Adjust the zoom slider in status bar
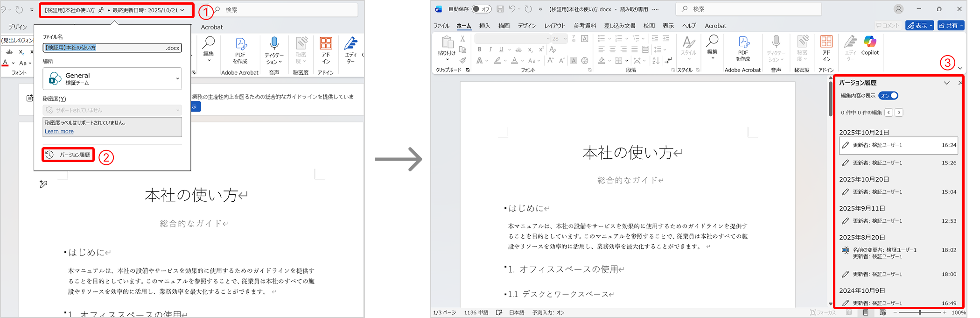This screenshot has height=318, width=980. point(920,312)
